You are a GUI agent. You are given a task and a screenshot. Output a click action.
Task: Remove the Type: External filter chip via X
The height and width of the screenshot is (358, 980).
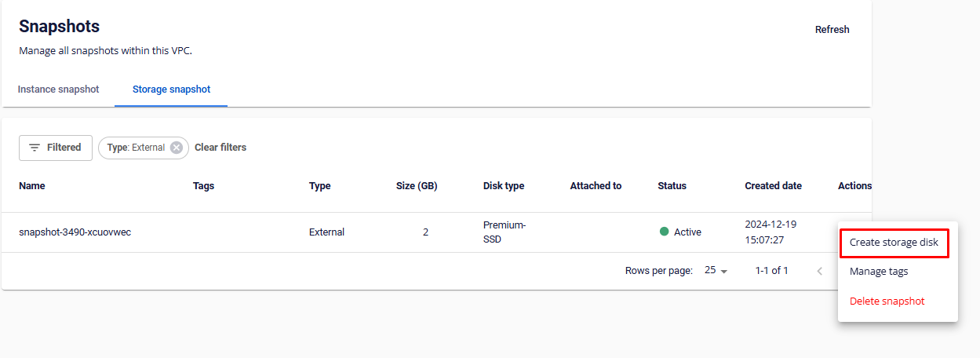(x=177, y=148)
